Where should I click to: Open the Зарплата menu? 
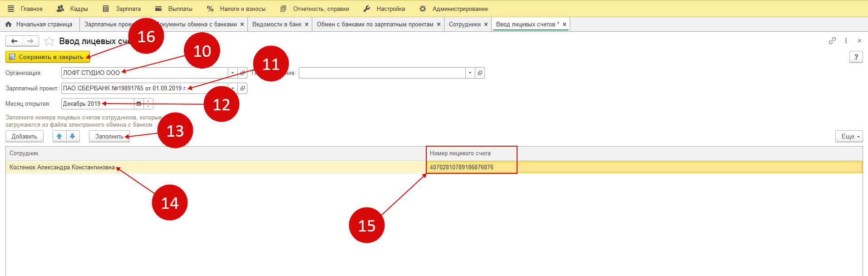pos(122,9)
